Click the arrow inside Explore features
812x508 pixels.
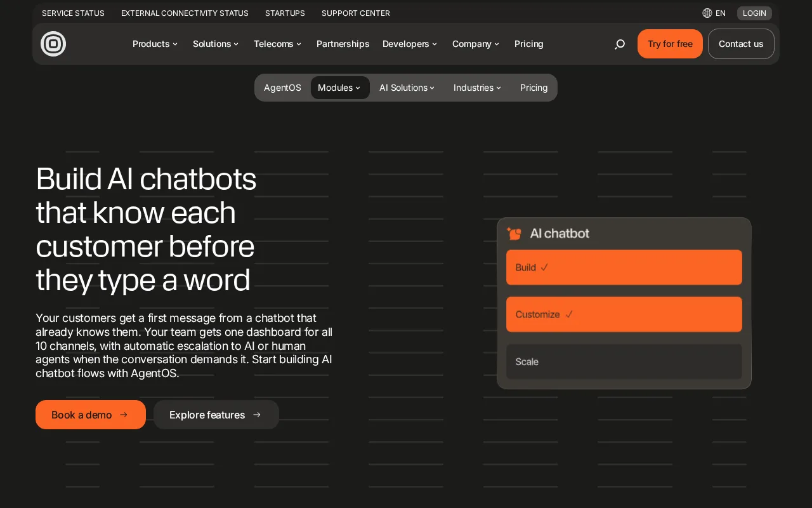(x=257, y=415)
